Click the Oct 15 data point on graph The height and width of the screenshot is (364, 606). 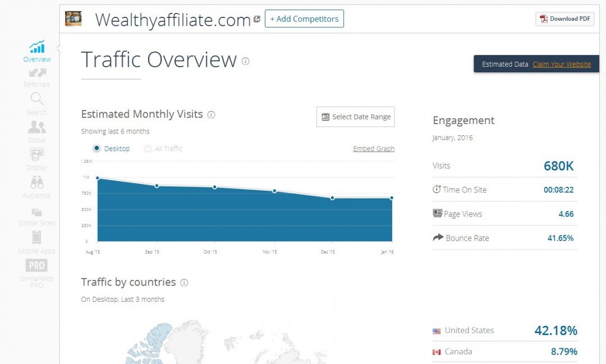click(x=215, y=187)
